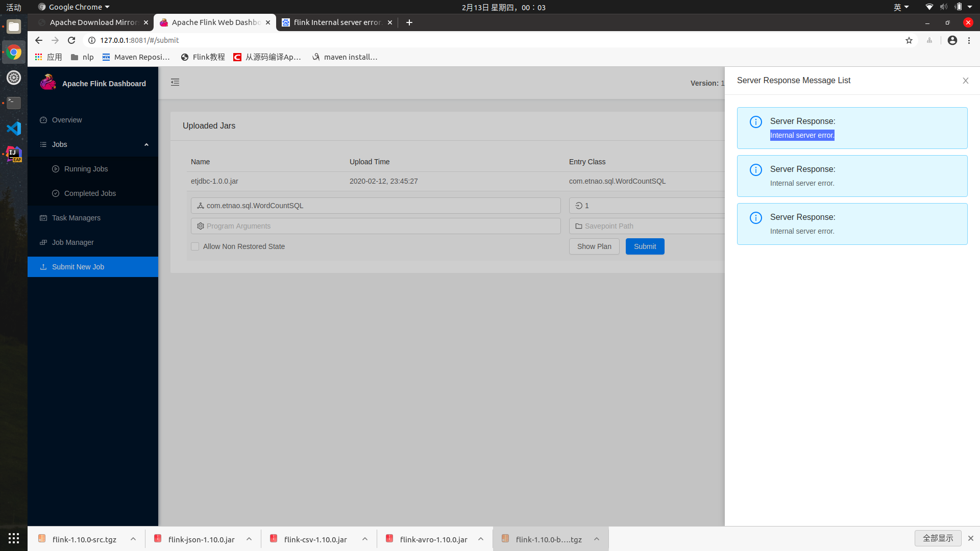The width and height of the screenshot is (980, 551).
Task: Toggle Allow Non Restored State checkbox
Action: click(195, 246)
